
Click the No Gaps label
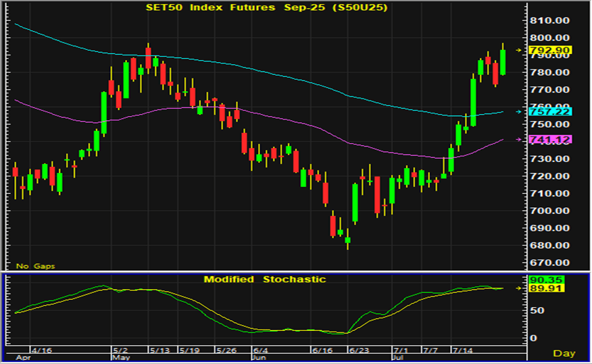click(x=34, y=265)
